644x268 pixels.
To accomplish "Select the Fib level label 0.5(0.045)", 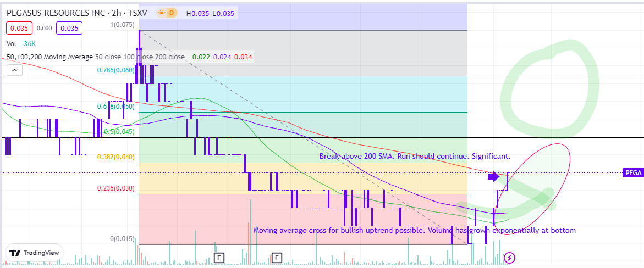I will 119,132.
